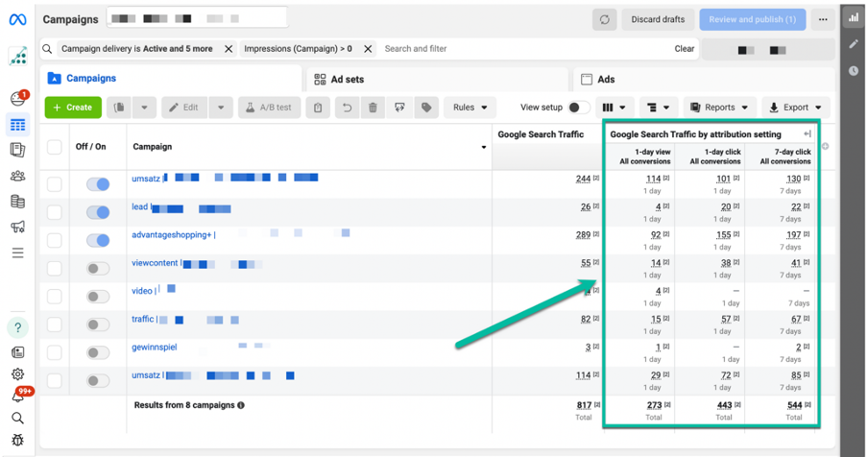This screenshot has height=457, width=868.
Task: Open the Reports dropdown
Action: pos(719,108)
